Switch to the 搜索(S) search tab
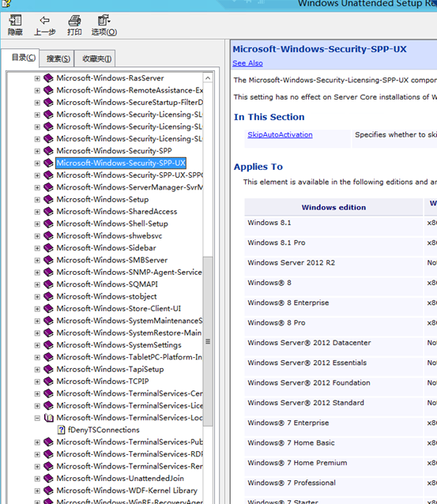This screenshot has height=504, width=437. [57, 58]
